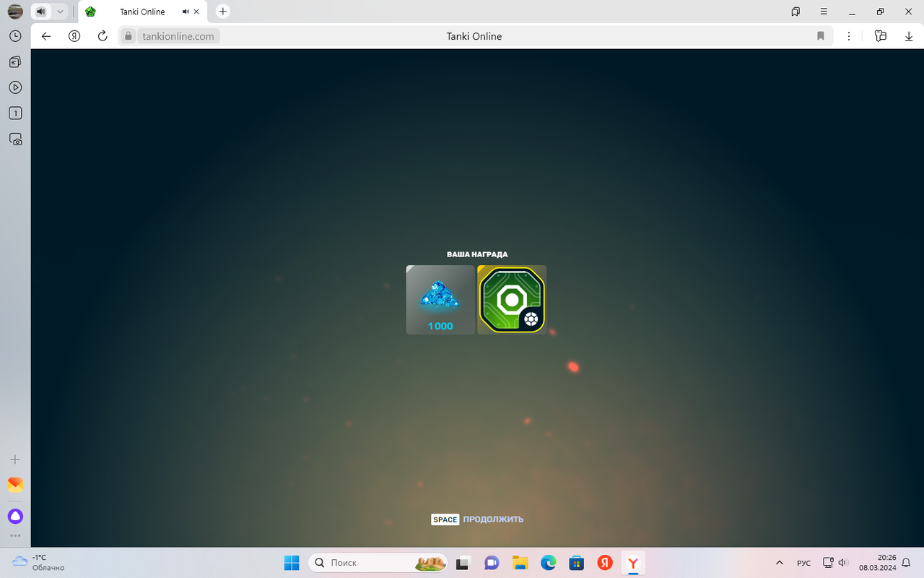Launch Microsoft Edge from the taskbar
Viewport: 924px width, 578px height.
(x=548, y=562)
